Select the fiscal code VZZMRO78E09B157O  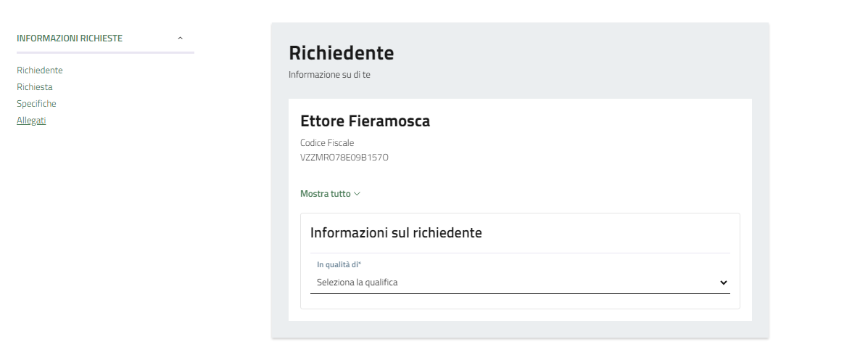pyautogui.click(x=344, y=157)
